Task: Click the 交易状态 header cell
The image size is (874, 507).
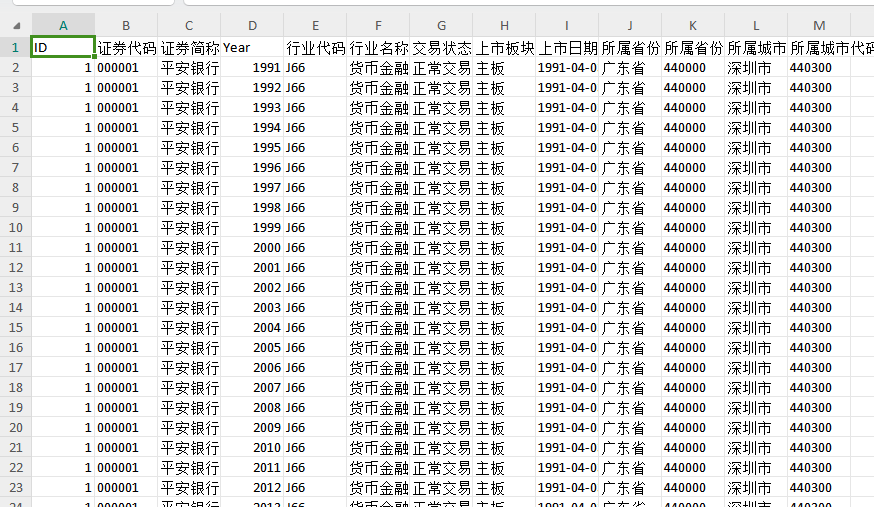Action: click(x=441, y=47)
